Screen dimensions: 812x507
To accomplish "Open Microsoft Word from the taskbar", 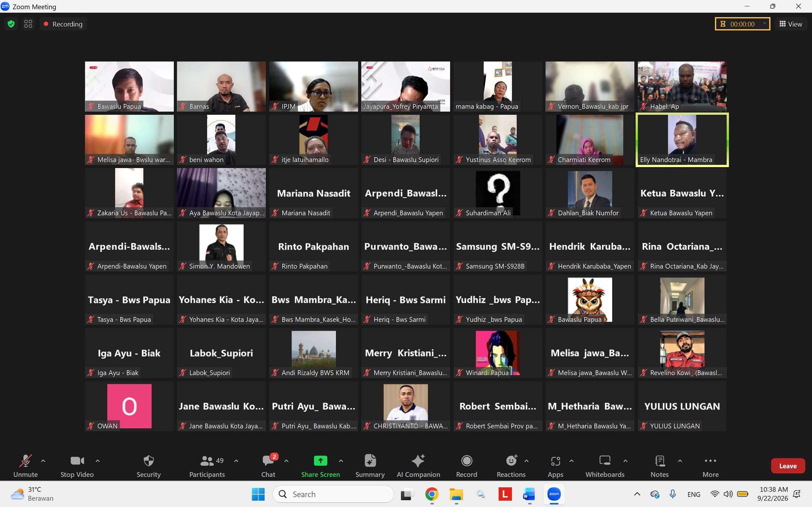I will [529, 494].
